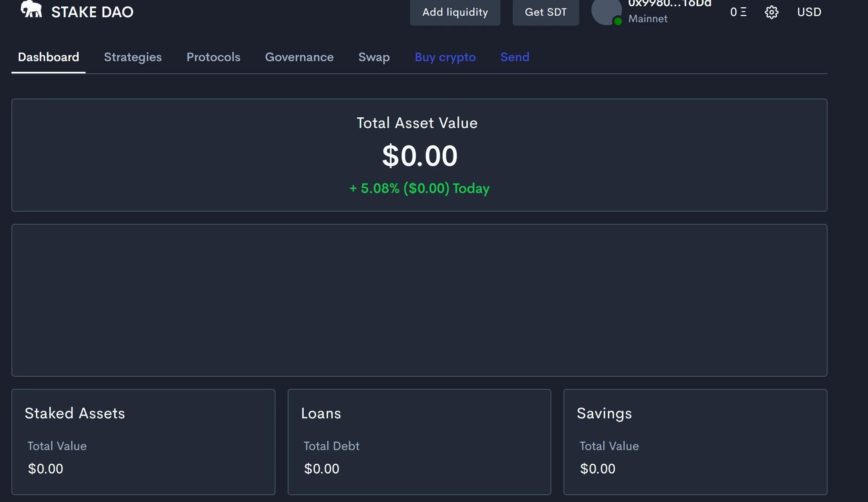Image resolution: width=868 pixels, height=502 pixels.
Task: Open the settings gear icon
Action: pyautogui.click(x=771, y=12)
